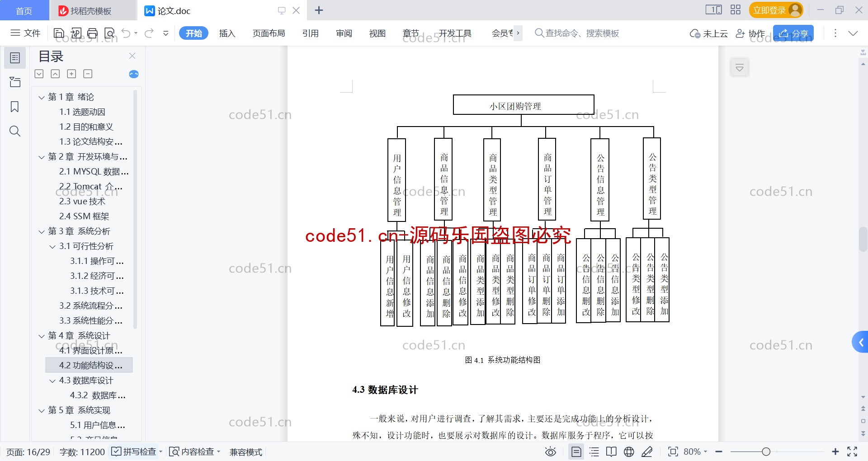Click the remove heading minus icon
The height and width of the screenshot is (461, 868).
click(88, 74)
